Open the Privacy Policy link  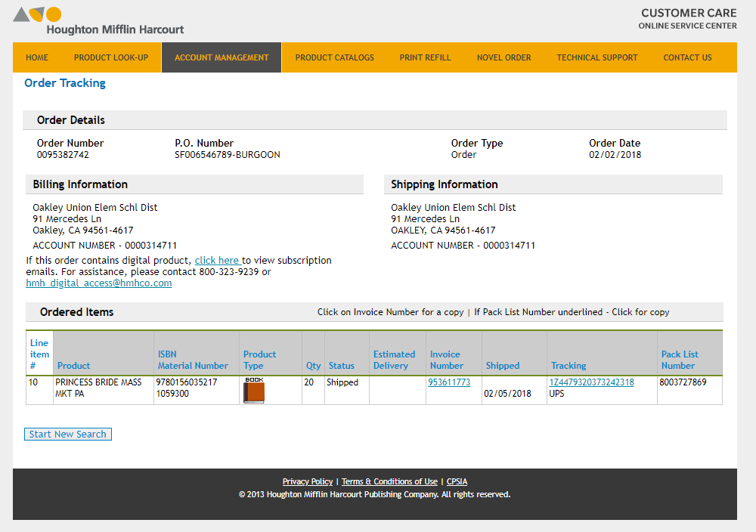tap(307, 482)
